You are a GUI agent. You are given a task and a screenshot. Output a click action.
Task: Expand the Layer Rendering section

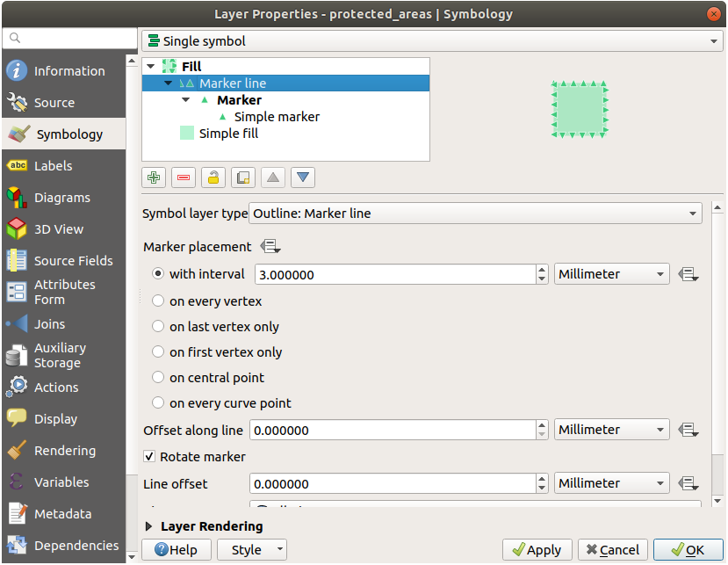[148, 526]
